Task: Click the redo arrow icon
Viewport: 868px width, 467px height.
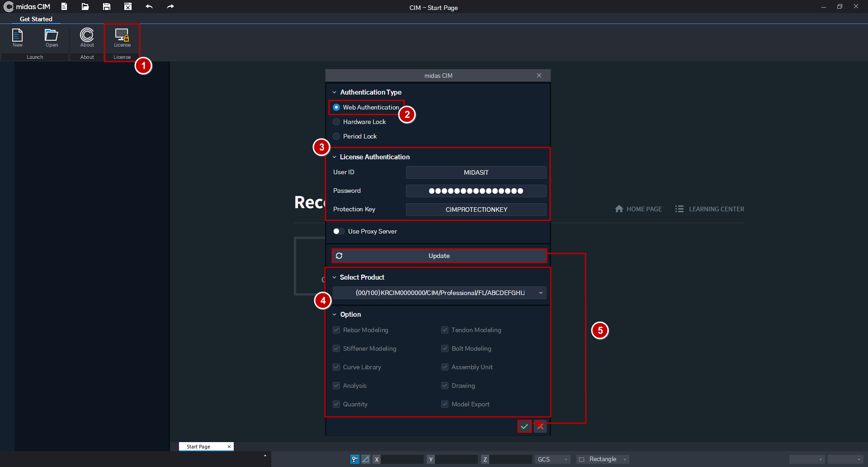Action: pyautogui.click(x=170, y=6)
